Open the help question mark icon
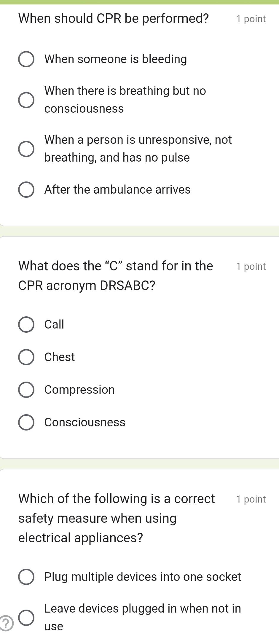Image resolution: width=279 pixels, height=644 pixels. click(6, 623)
